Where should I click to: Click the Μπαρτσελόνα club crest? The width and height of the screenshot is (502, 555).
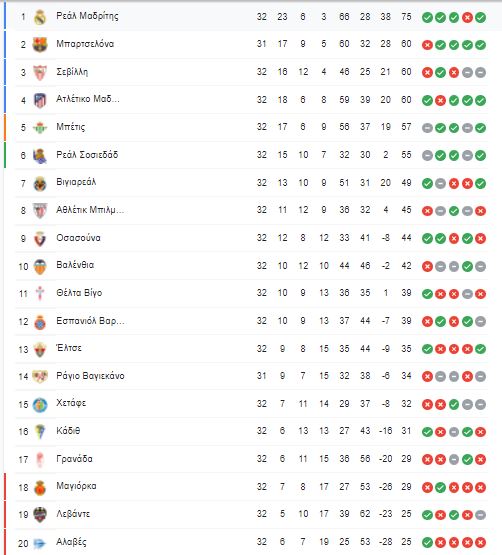coord(40,45)
